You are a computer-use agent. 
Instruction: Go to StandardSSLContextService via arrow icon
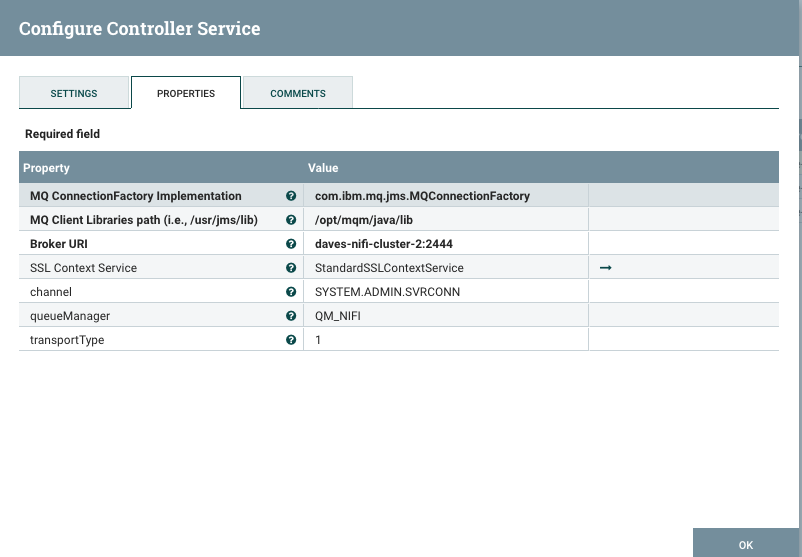[x=605, y=268]
